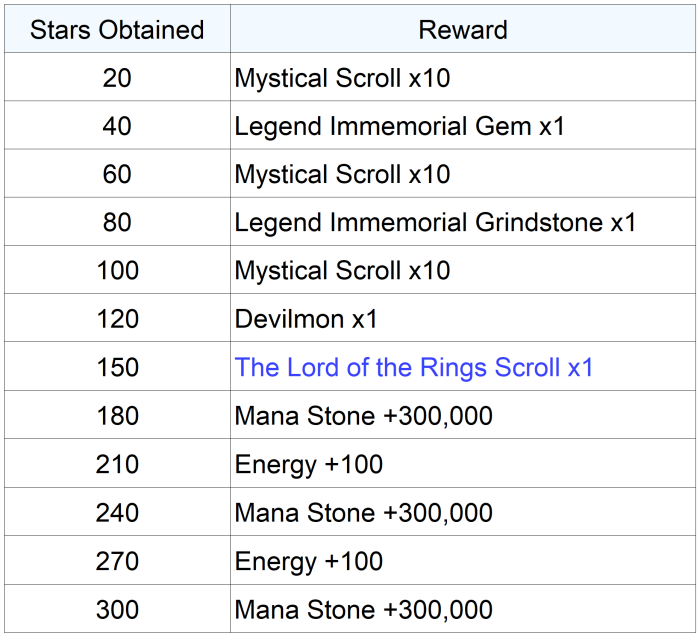Click the Reward column header

pyautogui.click(x=462, y=30)
